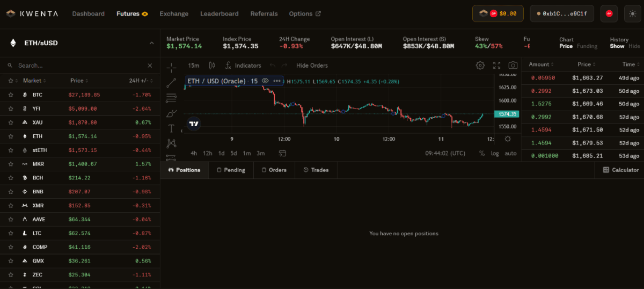Screen dimensions: 644x289
Task: Open the Referrals page
Action: click(264, 13)
